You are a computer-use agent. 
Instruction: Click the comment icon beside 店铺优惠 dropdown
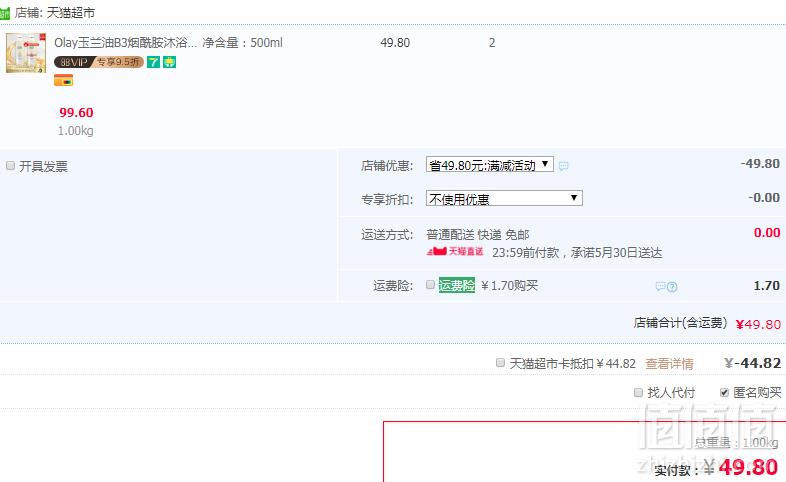point(563,166)
